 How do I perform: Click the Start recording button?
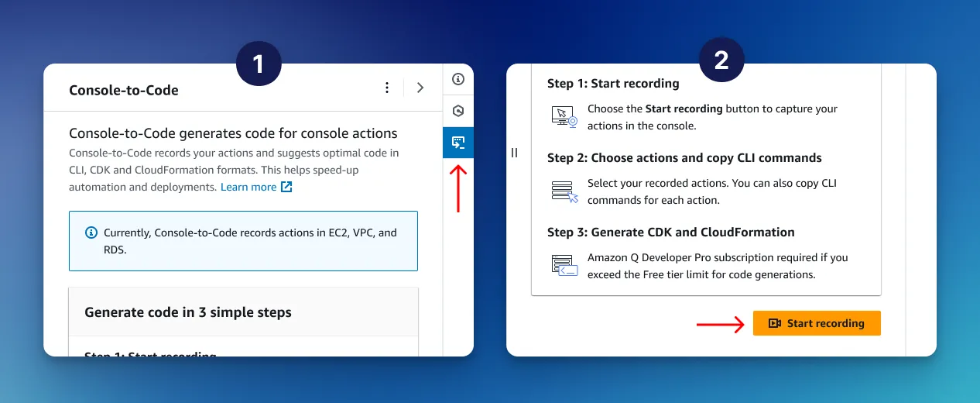pos(817,323)
